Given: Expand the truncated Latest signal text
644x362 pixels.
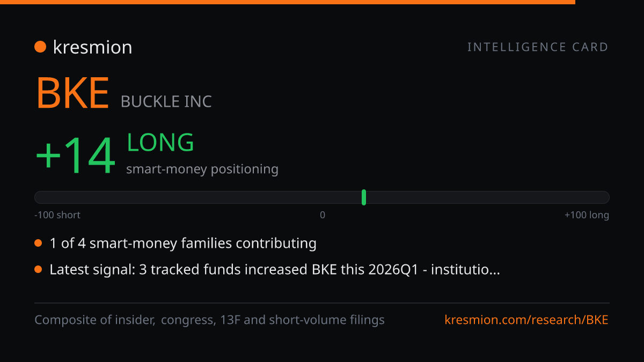Looking at the screenshot, I should [x=275, y=270].
